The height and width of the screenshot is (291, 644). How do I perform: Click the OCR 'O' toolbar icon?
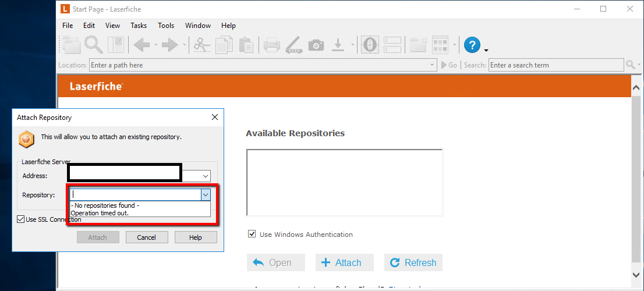click(x=370, y=45)
